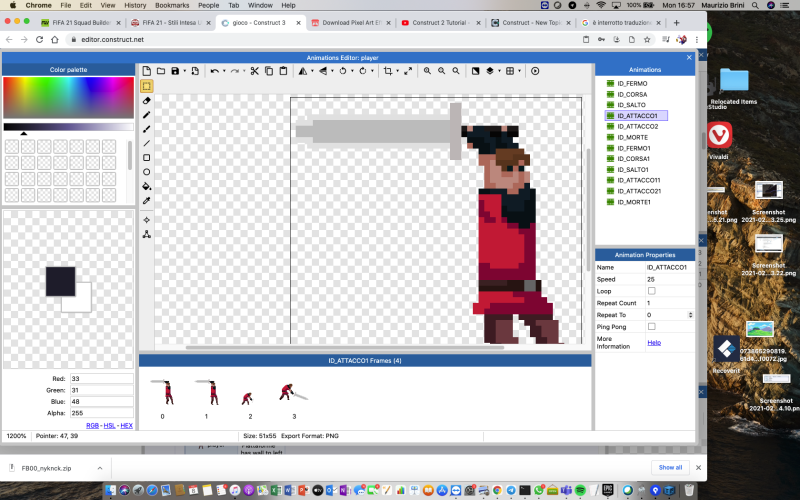Copy the selection
The image size is (800, 500).
[x=269, y=71]
